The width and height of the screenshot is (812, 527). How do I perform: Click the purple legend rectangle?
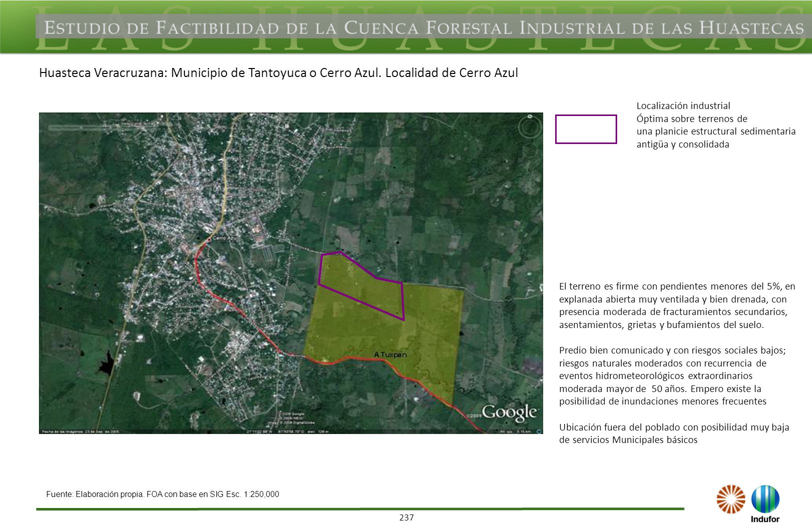[x=586, y=129]
